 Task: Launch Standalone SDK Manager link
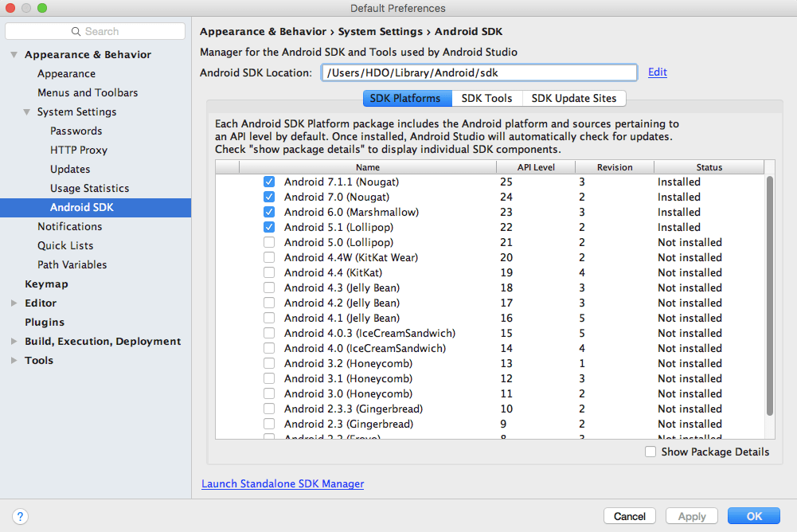pyautogui.click(x=283, y=483)
